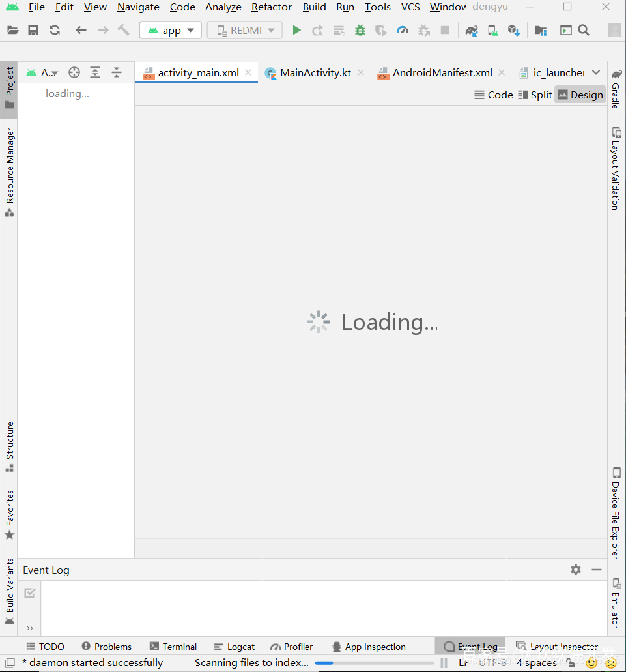Open the TODO tool window
Viewport: 626px width, 672px height.
point(45,647)
